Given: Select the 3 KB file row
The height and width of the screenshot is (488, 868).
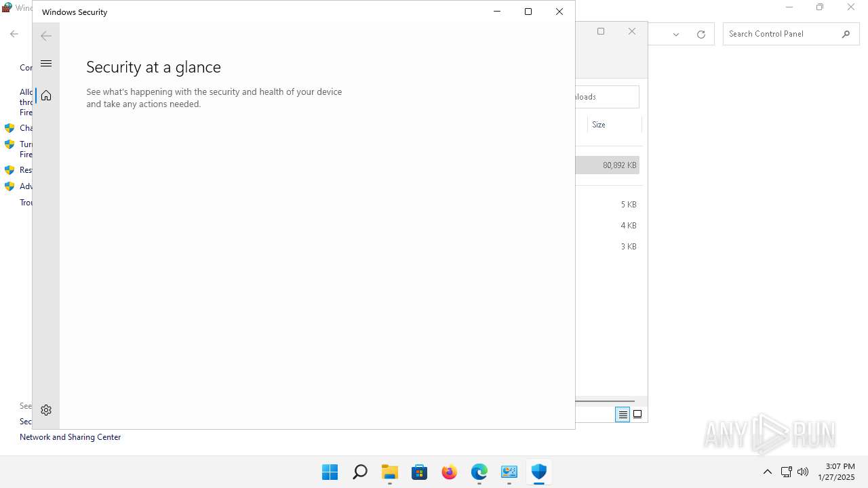Looking at the screenshot, I should (608, 247).
